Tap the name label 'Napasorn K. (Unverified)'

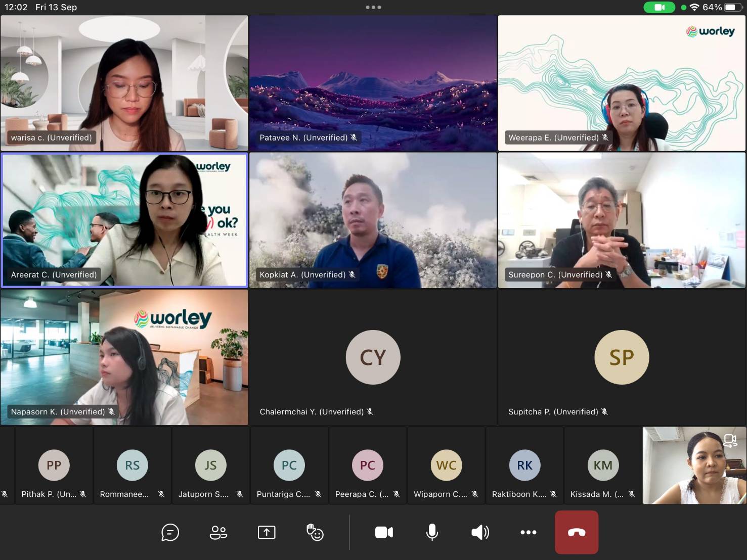click(x=58, y=411)
